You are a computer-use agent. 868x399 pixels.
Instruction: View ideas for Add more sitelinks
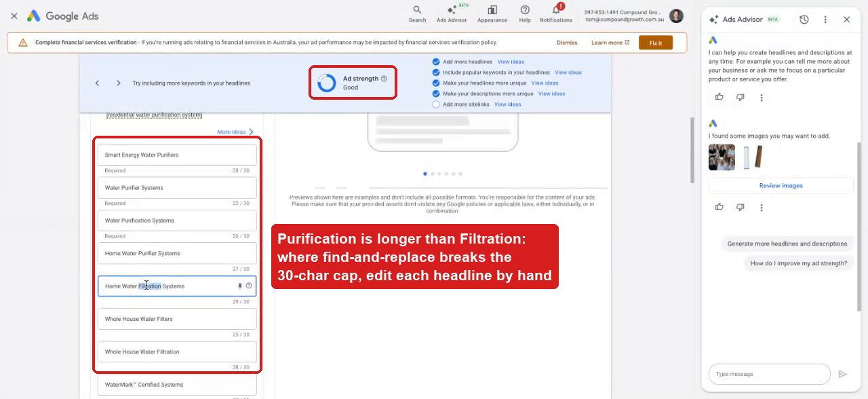[508, 104]
